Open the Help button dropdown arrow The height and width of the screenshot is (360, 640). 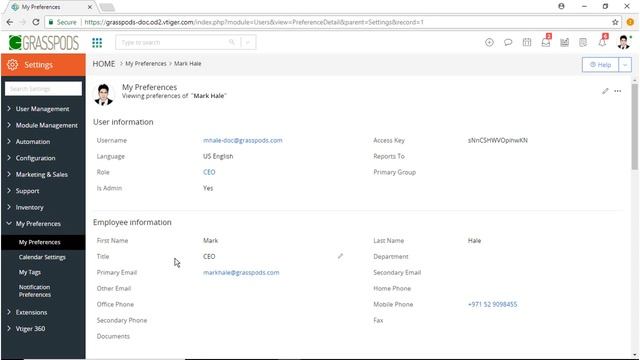[x=625, y=65]
